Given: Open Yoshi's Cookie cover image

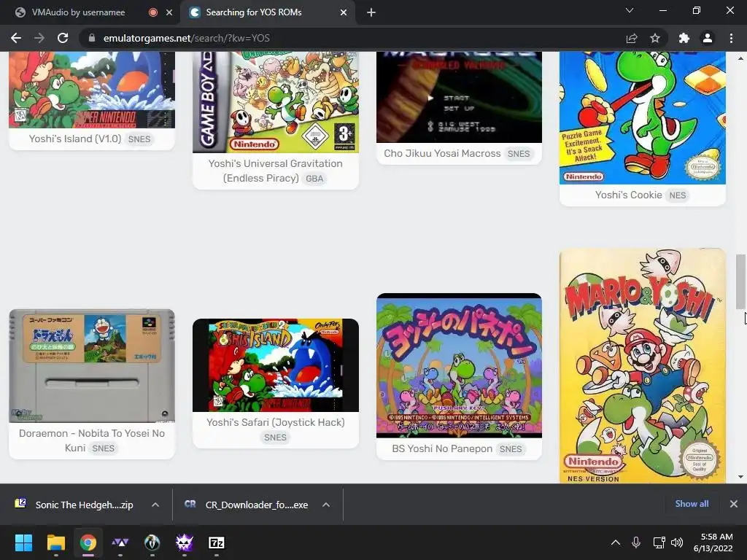Looking at the screenshot, I should (x=642, y=117).
